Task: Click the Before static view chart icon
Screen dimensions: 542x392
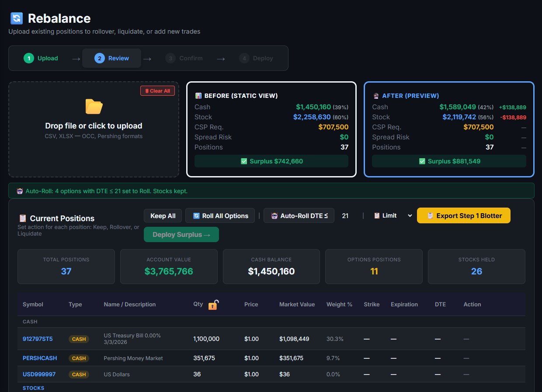Action: point(198,96)
